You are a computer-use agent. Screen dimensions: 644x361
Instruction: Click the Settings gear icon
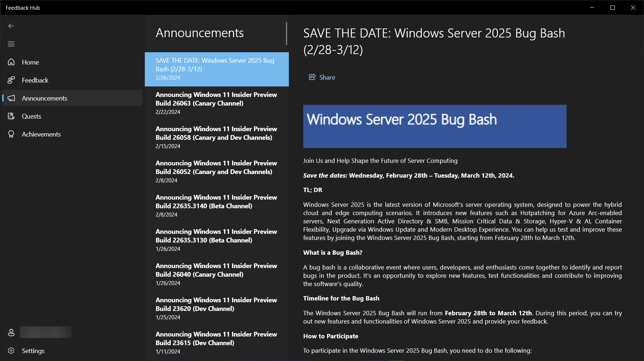click(x=11, y=351)
